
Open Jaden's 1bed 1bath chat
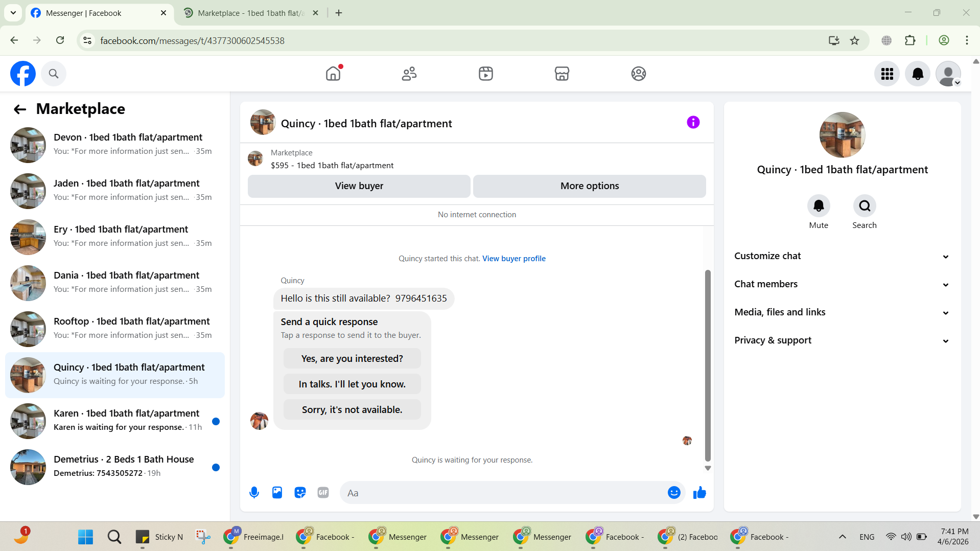(x=115, y=191)
